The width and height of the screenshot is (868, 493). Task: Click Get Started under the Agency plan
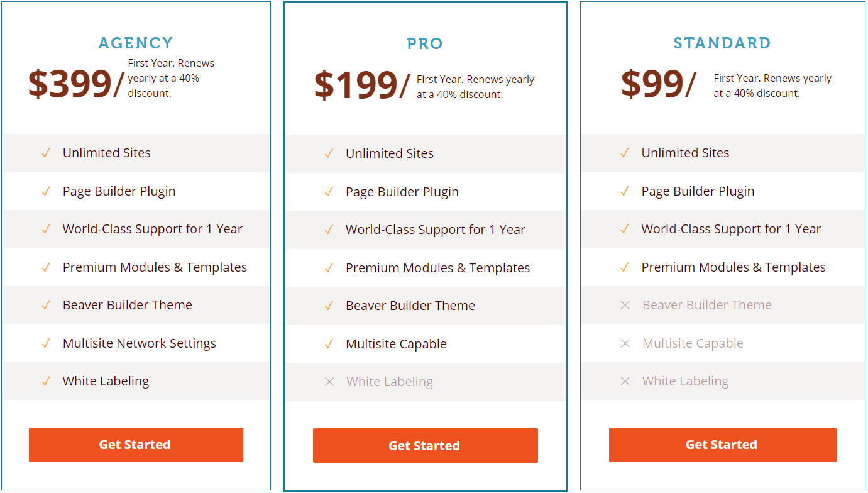pos(135,445)
